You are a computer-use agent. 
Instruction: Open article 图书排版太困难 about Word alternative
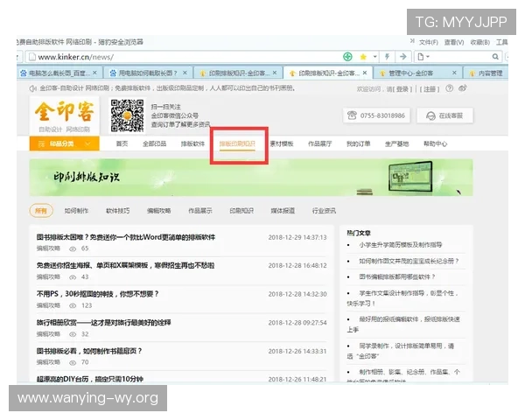pyautogui.click(x=125, y=237)
